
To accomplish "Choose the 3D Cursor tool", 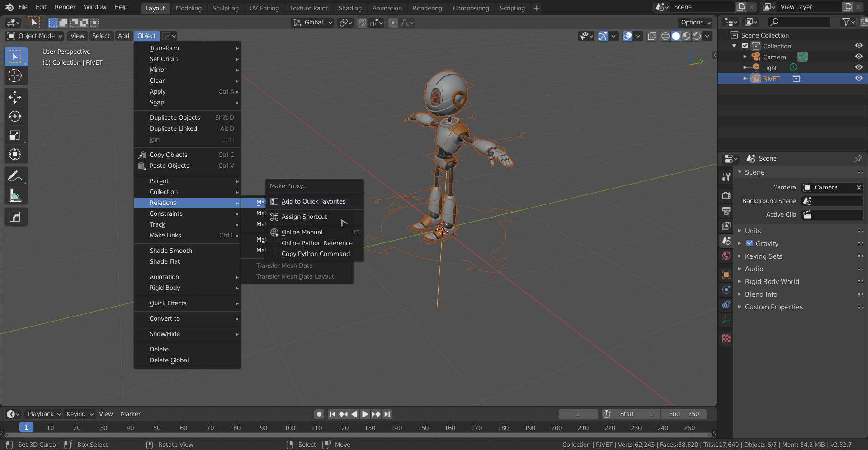I will [x=15, y=76].
